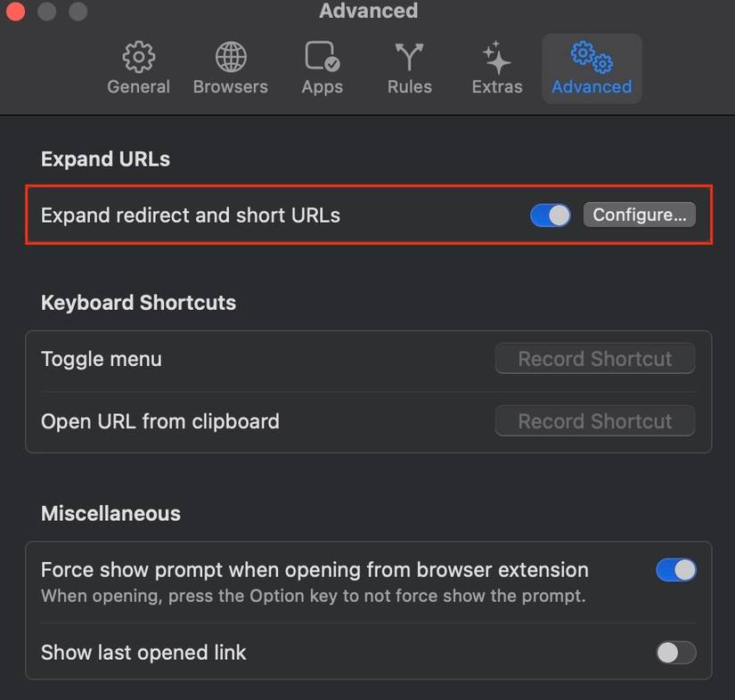Click the Extras sparkles icon
Image resolution: width=735 pixels, height=700 pixels.
(x=496, y=55)
